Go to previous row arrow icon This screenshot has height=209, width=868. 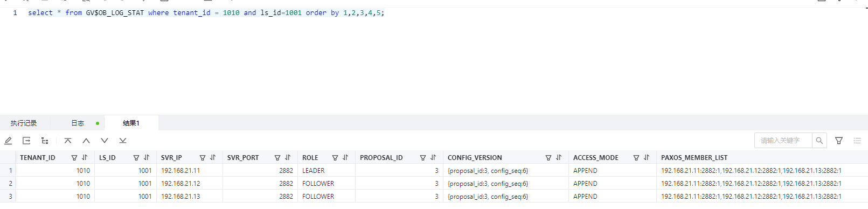coord(86,141)
